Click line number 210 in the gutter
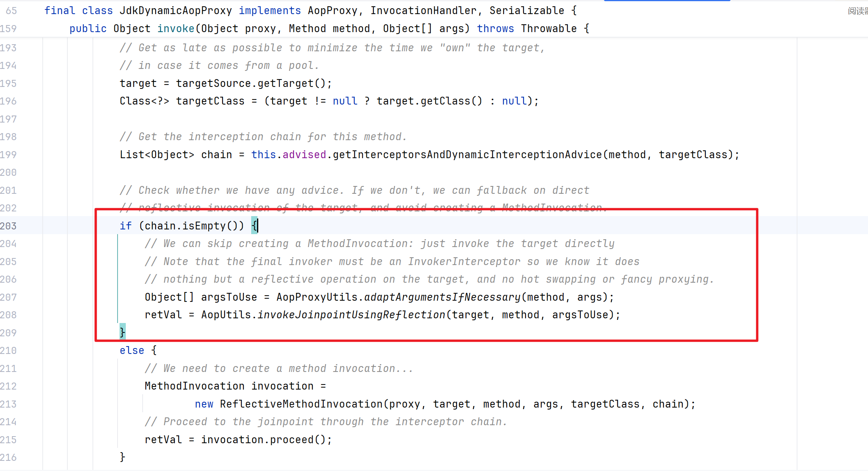Image resolution: width=868 pixels, height=471 pixels. pyautogui.click(x=9, y=350)
